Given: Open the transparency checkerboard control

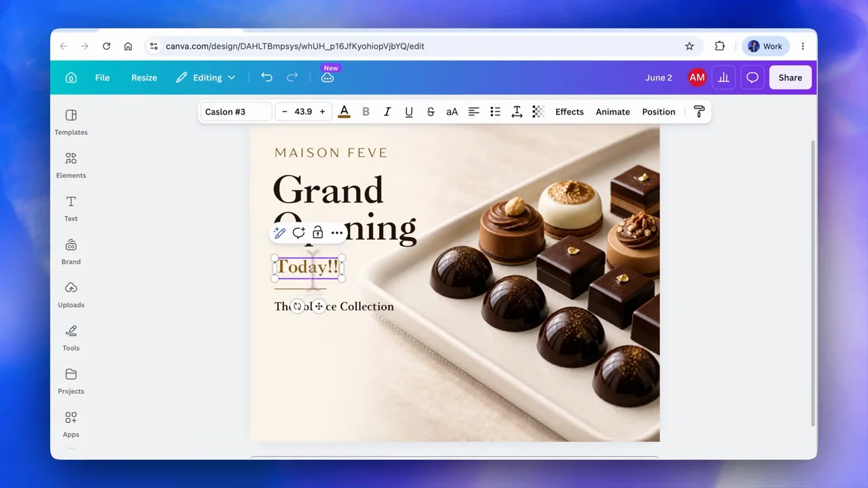Looking at the screenshot, I should [538, 112].
